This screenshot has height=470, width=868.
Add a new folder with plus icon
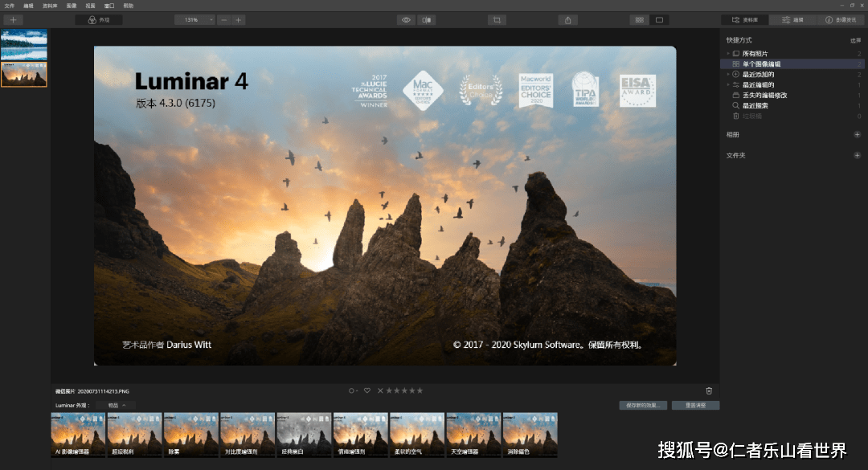pos(857,156)
